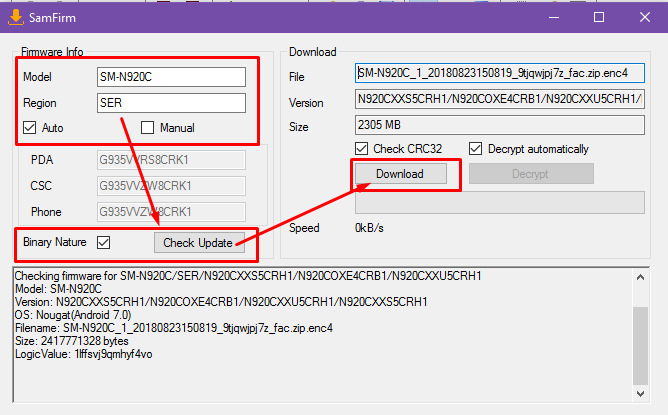Click the Version text field

point(500,100)
